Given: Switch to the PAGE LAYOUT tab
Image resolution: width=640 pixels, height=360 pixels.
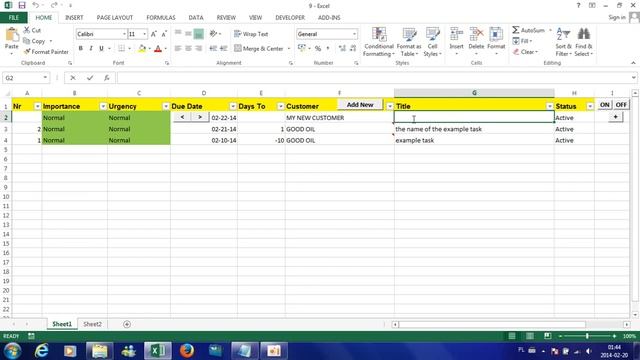Looking at the screenshot, I should pyautogui.click(x=115, y=18).
